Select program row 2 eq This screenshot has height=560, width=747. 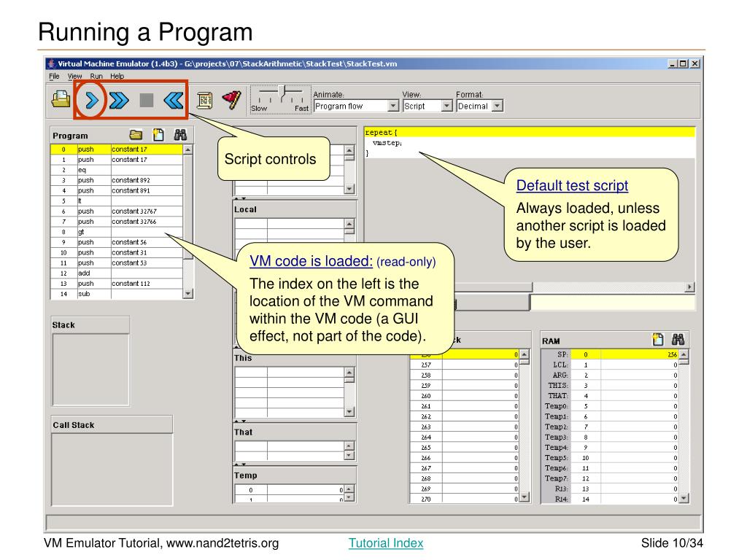pos(116,170)
